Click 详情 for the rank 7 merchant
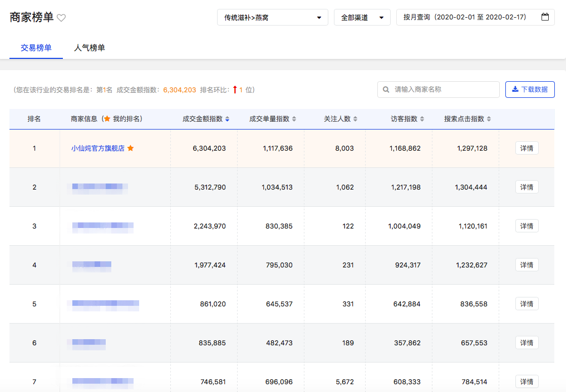The height and width of the screenshot is (392, 566). click(526, 381)
